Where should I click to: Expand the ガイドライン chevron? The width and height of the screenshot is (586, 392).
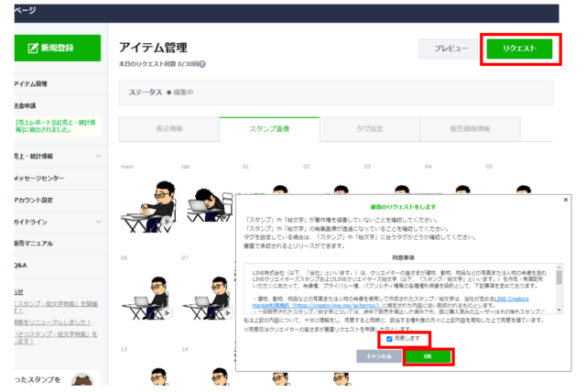[98, 222]
